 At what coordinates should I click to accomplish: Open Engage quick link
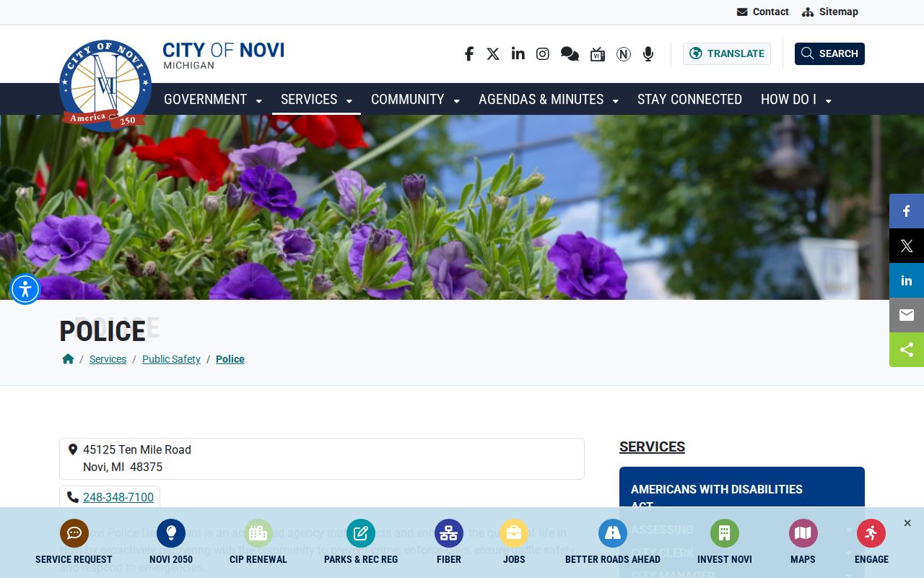pos(871,542)
